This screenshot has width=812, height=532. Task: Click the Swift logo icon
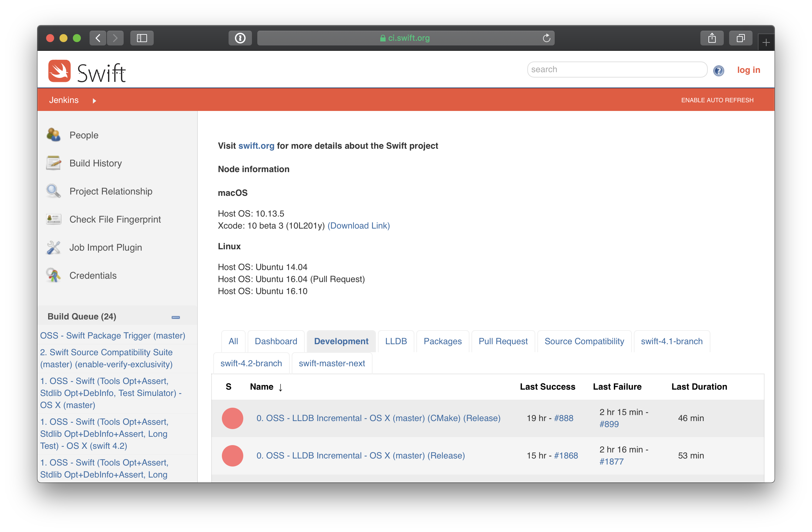[x=59, y=71]
